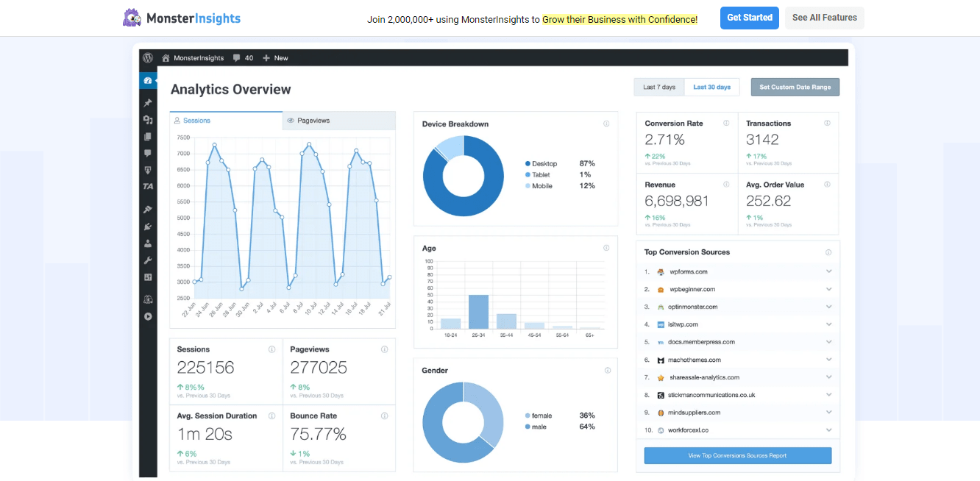980x481 pixels.
Task: Click the Get Started button
Action: click(750, 18)
